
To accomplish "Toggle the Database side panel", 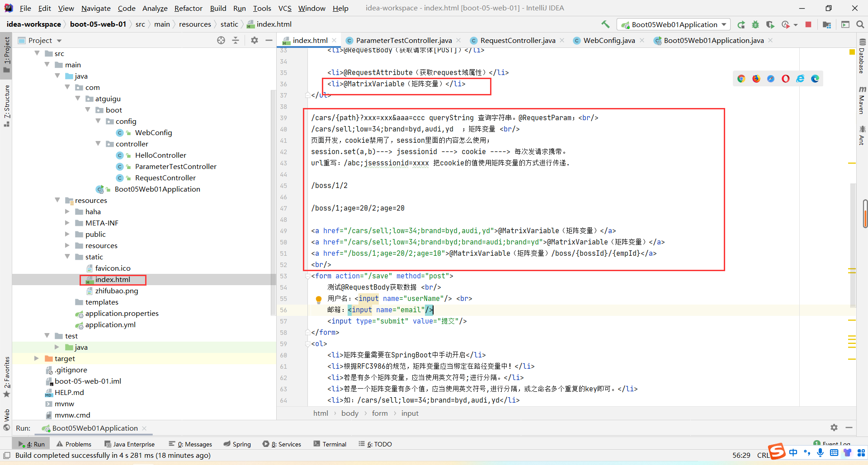I will point(862,56).
